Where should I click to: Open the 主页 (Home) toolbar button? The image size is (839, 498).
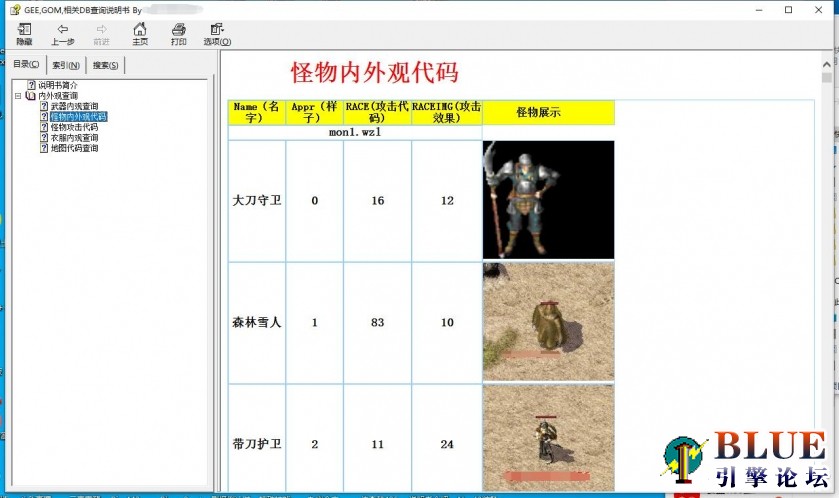point(140,34)
